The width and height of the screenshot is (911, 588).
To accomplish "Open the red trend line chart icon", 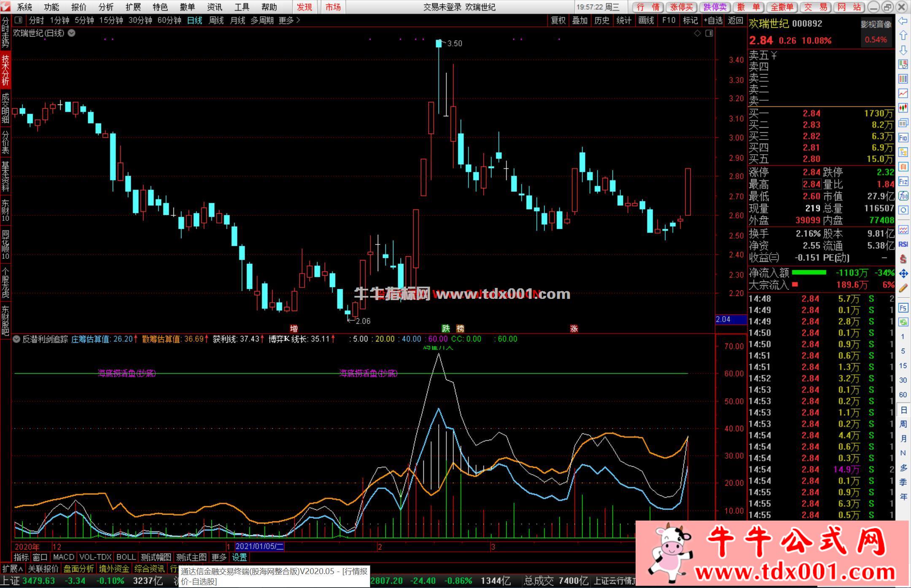I will 903,93.
